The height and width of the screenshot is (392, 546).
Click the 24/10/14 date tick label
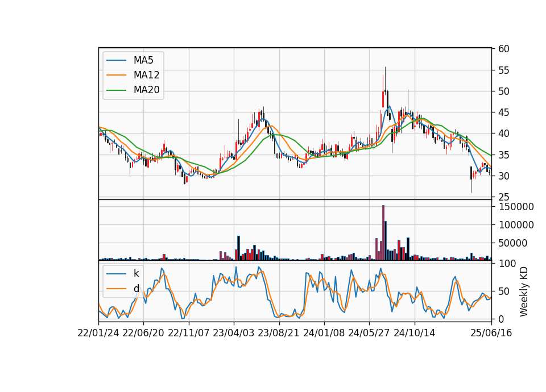pos(415,333)
